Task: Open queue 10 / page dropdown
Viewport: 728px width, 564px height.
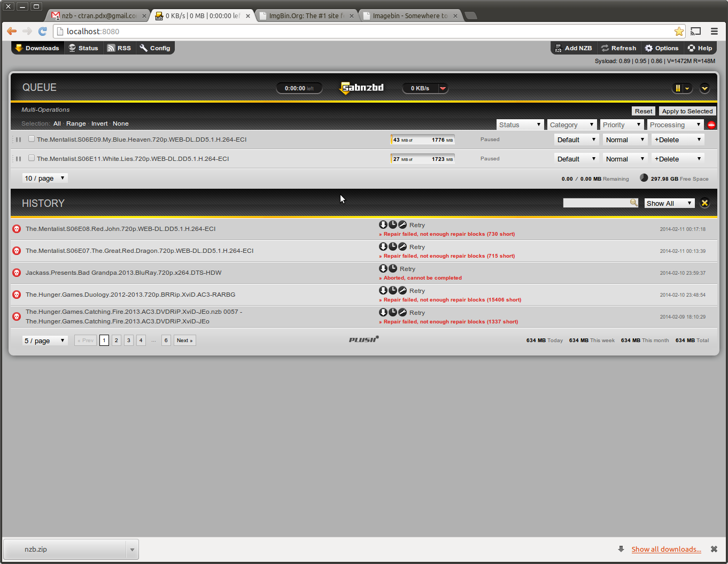Action: pos(45,178)
